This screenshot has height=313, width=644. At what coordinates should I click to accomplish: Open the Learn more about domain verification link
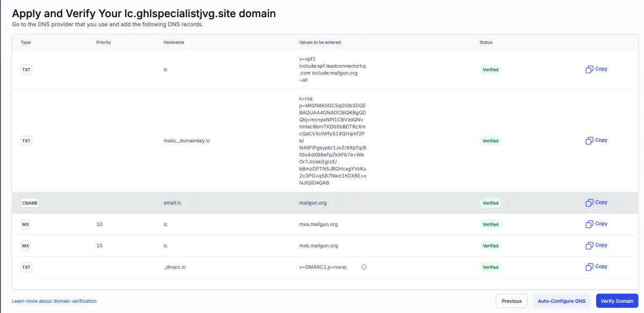point(54,301)
